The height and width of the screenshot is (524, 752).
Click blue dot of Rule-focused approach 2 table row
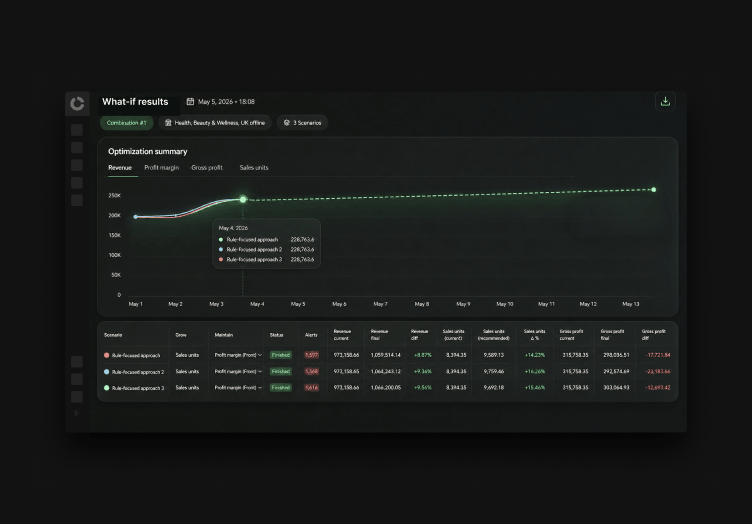pyautogui.click(x=106, y=372)
